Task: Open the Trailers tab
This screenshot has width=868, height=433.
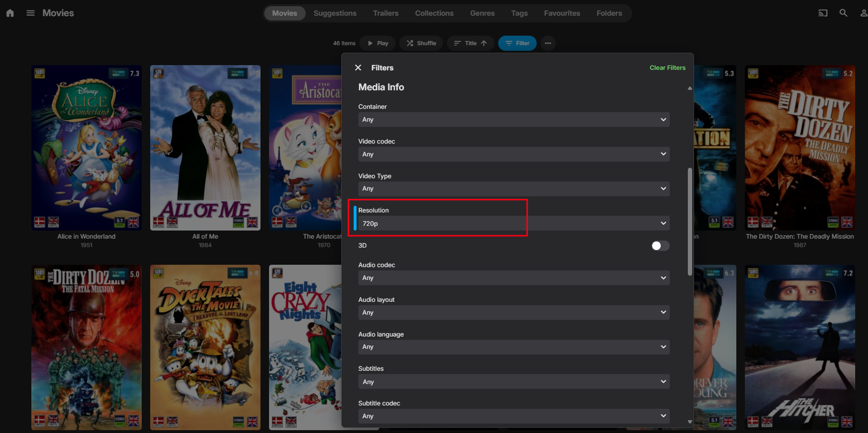Action: coord(386,13)
